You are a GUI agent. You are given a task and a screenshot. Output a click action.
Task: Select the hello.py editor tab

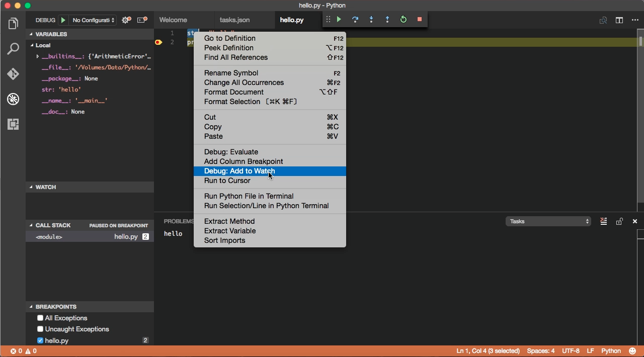point(292,20)
